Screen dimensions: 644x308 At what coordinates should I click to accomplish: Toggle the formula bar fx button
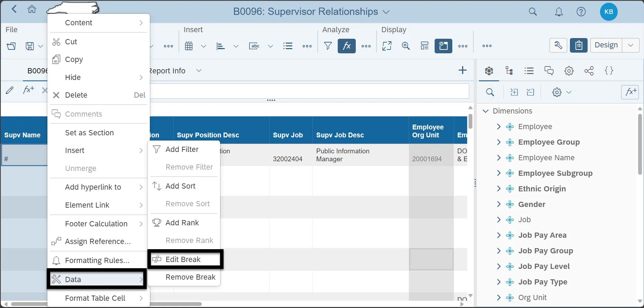coord(346,46)
